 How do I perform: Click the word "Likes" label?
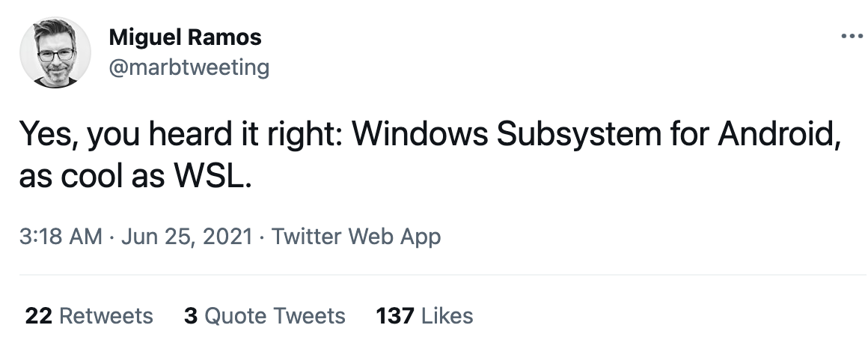(447, 316)
